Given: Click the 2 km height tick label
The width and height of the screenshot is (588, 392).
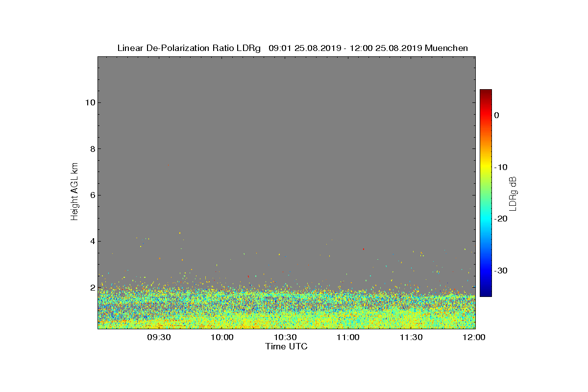Looking at the screenshot, I should tap(93, 288).
